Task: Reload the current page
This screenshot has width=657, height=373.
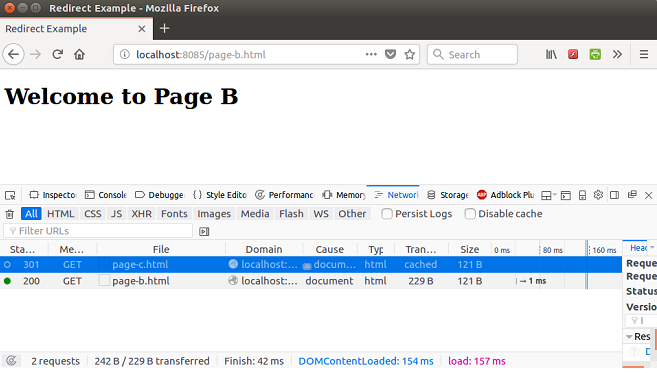Action: (x=57, y=54)
